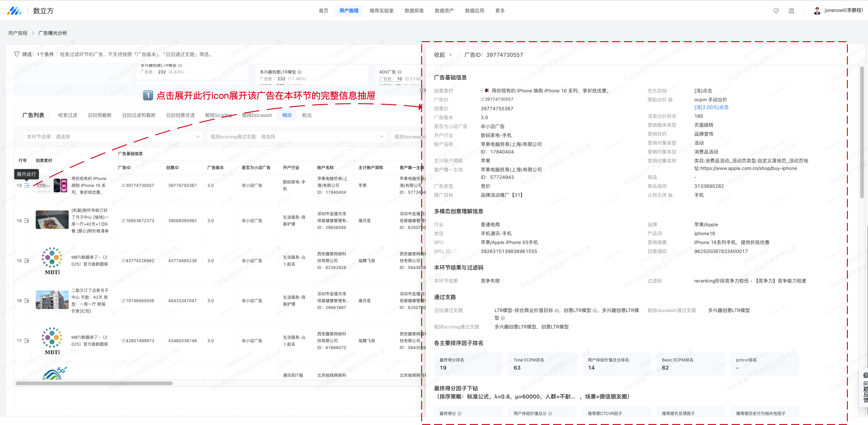Click expand-row icon for row 15
The width and height of the screenshot is (868, 425).
pyautogui.click(x=27, y=261)
